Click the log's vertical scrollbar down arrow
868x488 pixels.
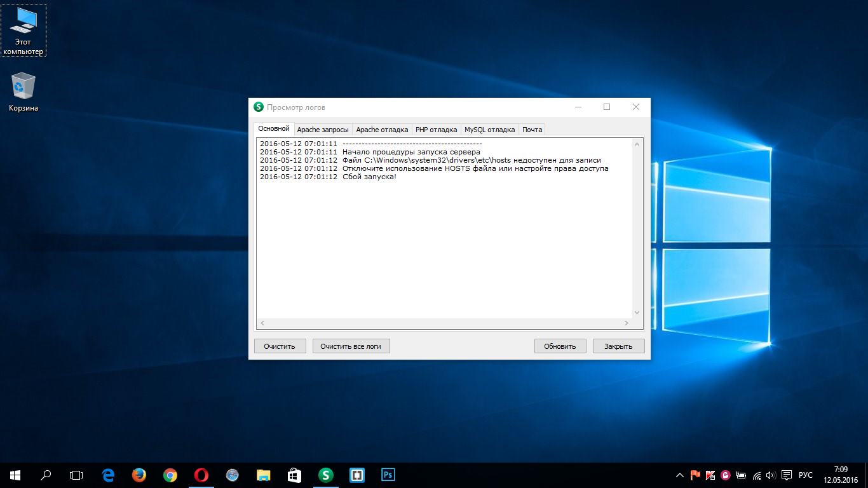[x=637, y=313]
